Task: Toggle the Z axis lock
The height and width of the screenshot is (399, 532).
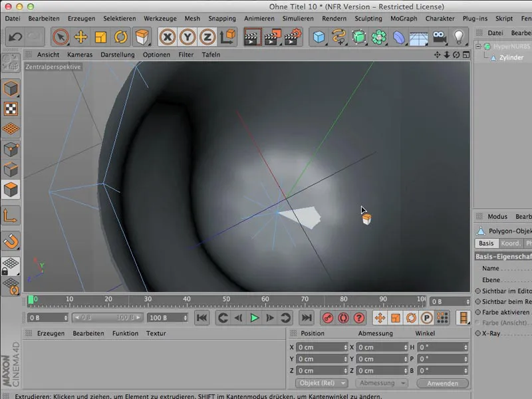Action: pos(207,37)
